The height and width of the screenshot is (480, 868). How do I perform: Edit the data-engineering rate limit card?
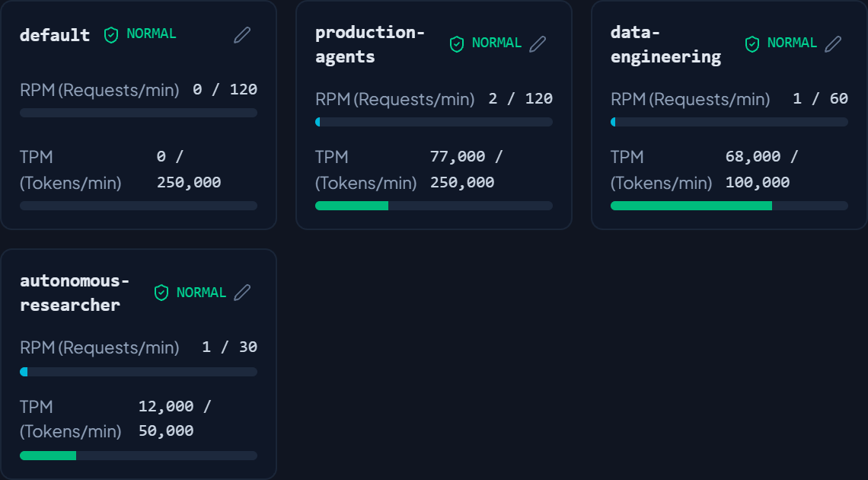(833, 43)
